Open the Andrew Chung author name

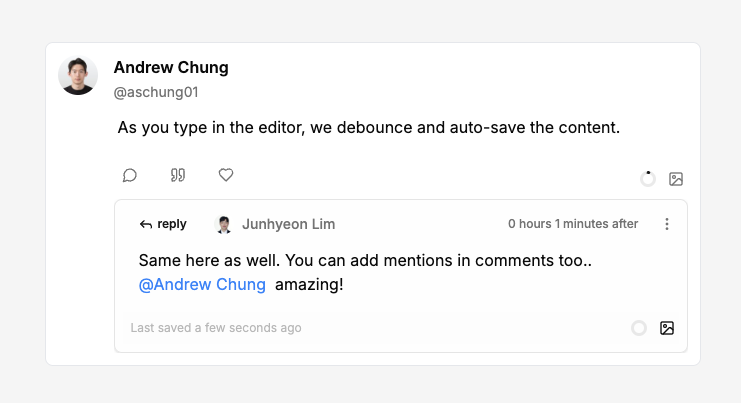pos(171,68)
